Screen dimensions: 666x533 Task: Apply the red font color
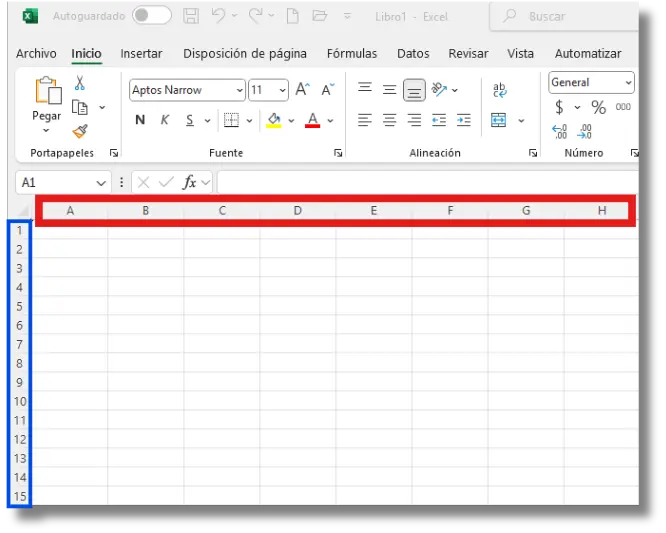point(313,120)
